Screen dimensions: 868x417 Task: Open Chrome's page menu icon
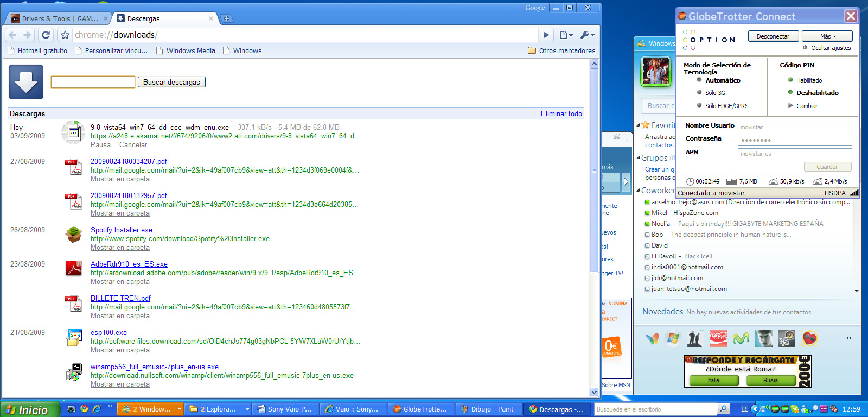565,35
